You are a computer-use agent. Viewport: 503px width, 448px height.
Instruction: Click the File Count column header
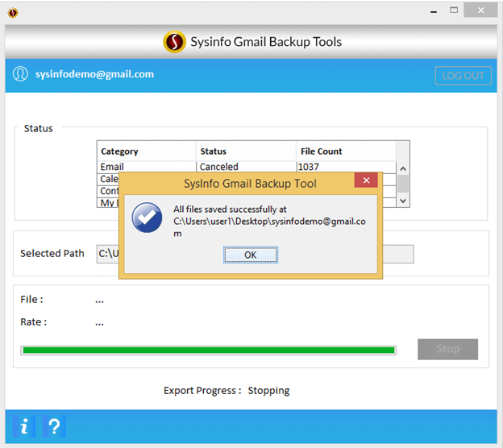[346, 151]
